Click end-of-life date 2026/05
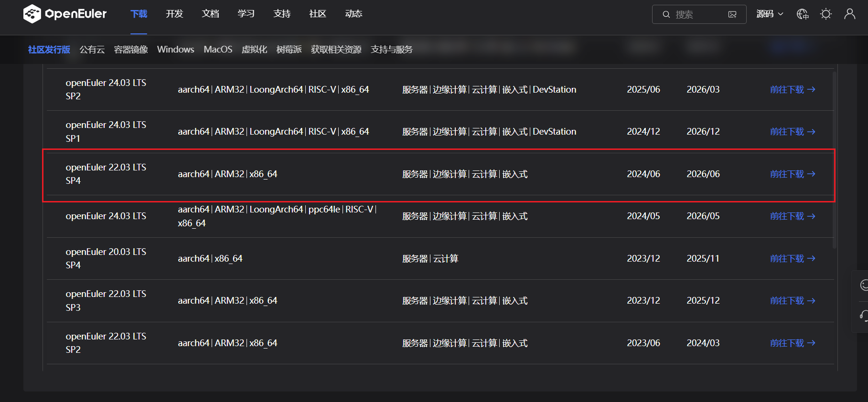868x402 pixels. (703, 216)
